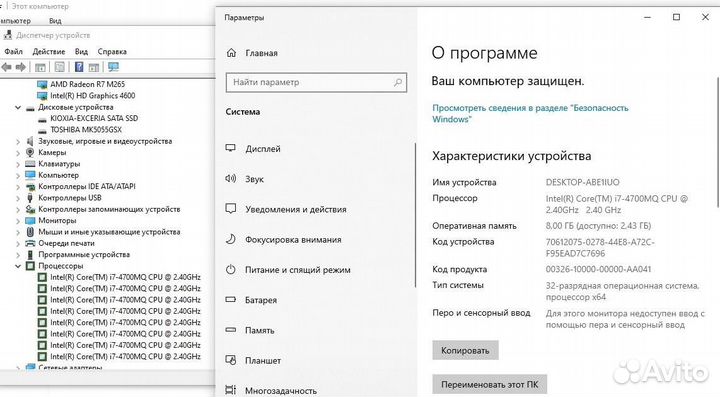Open Многозадачность settings page

point(281,391)
